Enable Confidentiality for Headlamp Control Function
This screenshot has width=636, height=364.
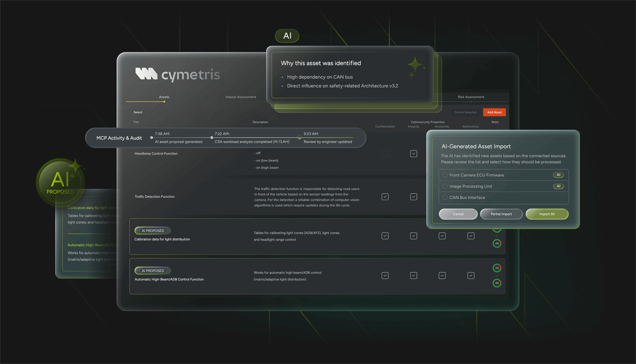[x=385, y=154]
